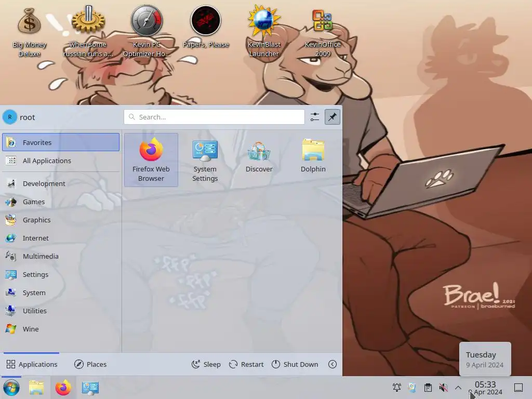This screenshot has width=532, height=399.
Task: Open the Utilities category
Action: point(61,311)
